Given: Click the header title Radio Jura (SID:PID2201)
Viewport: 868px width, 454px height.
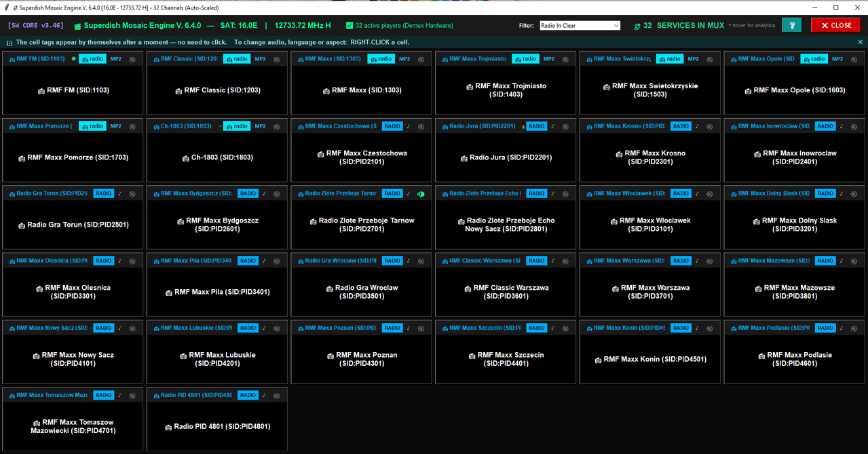Looking at the screenshot, I should (x=483, y=126).
